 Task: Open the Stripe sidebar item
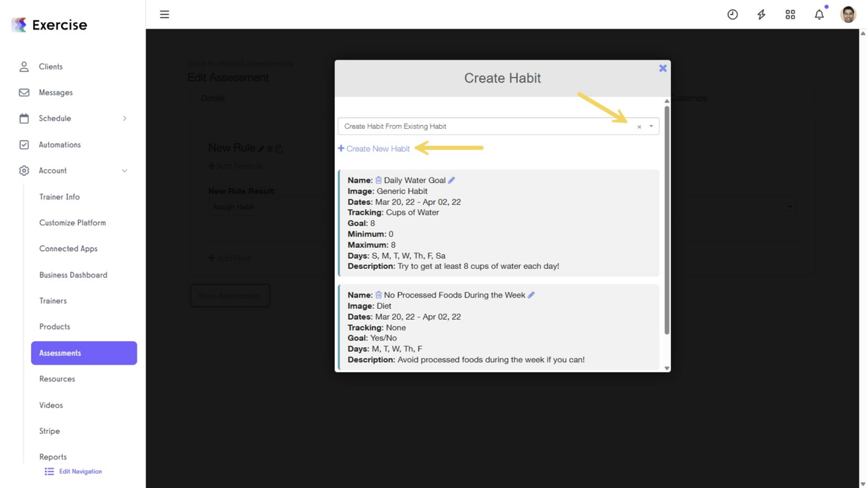[49, 431]
